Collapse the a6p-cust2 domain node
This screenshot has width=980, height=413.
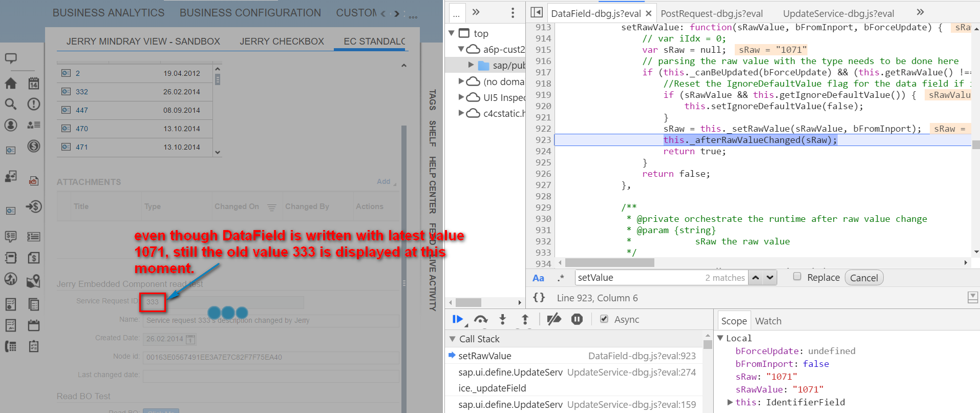[x=461, y=49]
